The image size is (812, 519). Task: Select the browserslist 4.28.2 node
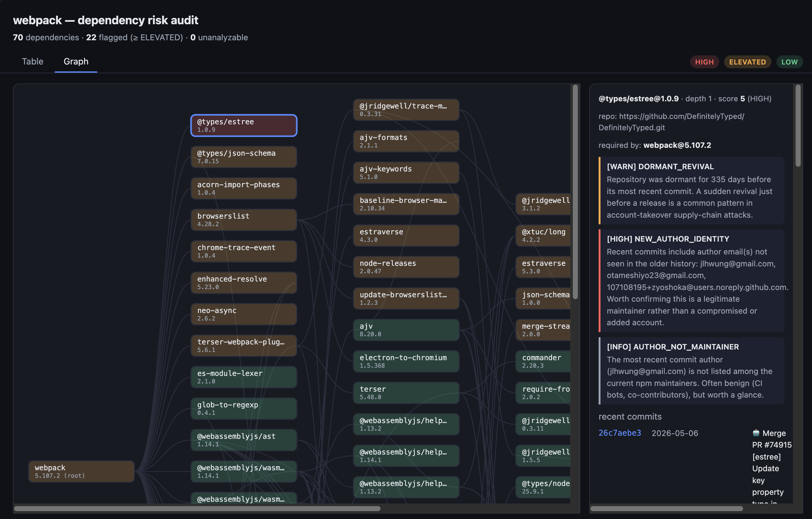click(244, 220)
